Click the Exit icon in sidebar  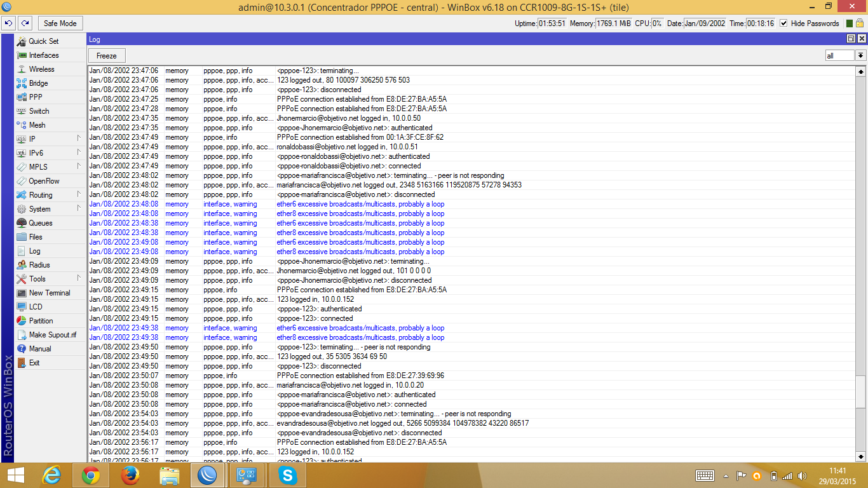click(22, 363)
